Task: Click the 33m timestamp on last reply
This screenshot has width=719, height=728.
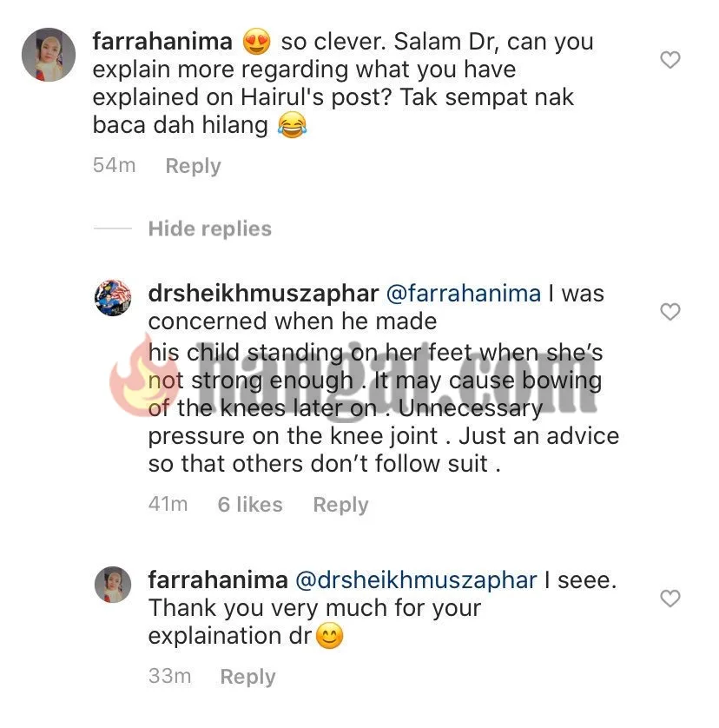Action: tap(170, 676)
